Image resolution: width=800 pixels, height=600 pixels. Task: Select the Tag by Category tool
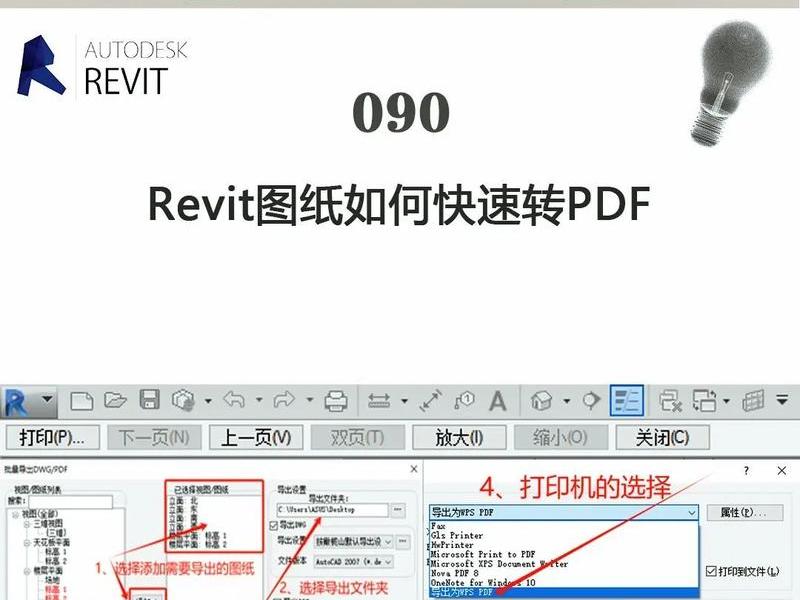pyautogui.click(x=464, y=401)
